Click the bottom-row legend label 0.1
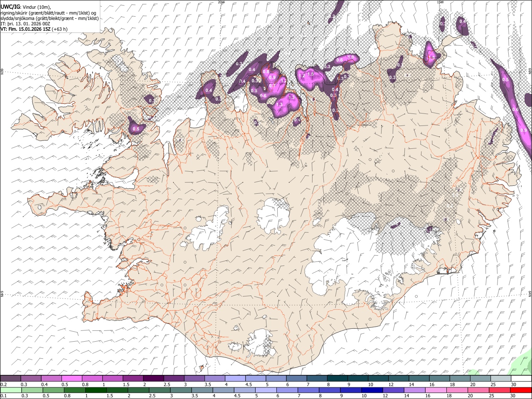 coord(3,396)
